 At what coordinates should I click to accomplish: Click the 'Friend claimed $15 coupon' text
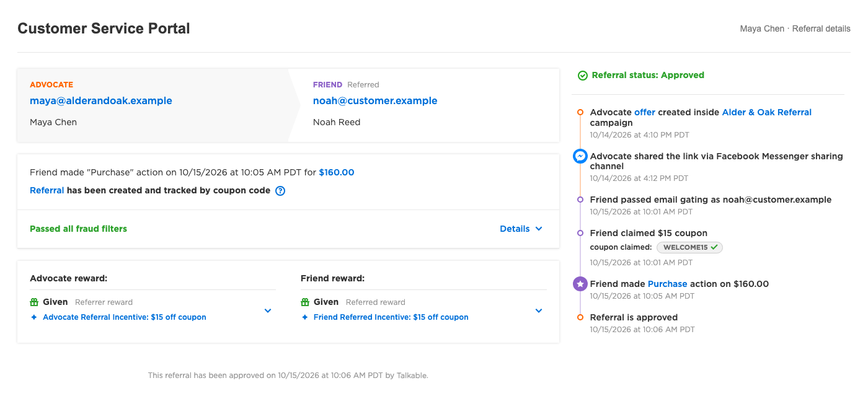[x=649, y=233]
